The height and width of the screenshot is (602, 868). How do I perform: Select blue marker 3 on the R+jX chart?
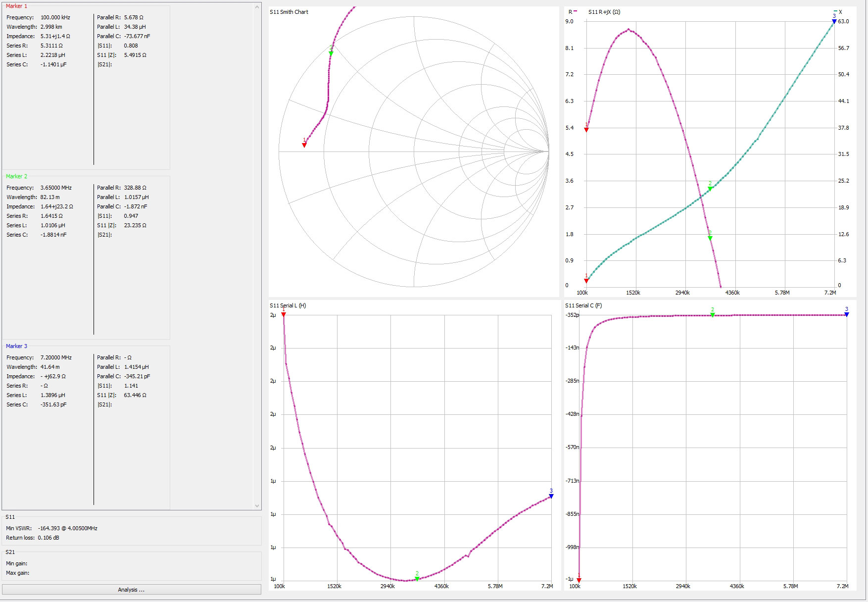tap(834, 21)
